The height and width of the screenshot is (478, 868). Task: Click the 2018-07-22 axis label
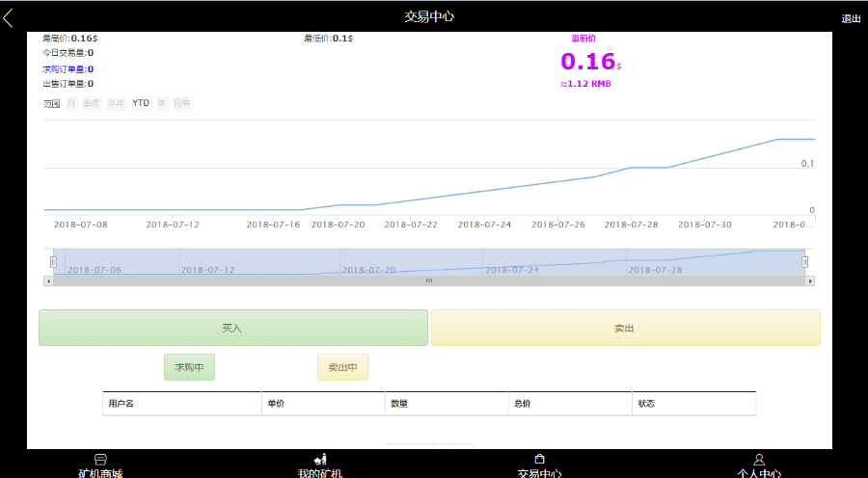click(411, 225)
